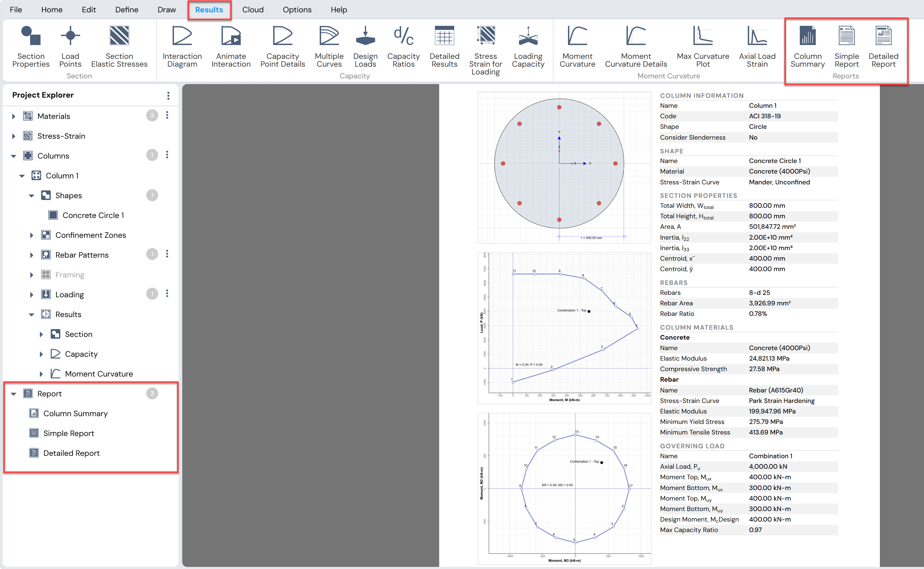Screen dimensions: 924x569
Task: Expand Moment Curvature subnode
Action: [x=41, y=374]
